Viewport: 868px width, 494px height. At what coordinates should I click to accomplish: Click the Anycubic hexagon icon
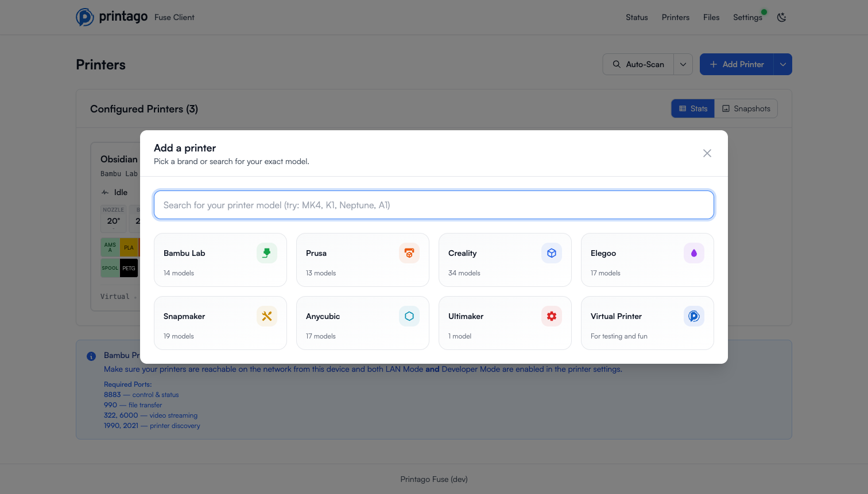coord(409,316)
